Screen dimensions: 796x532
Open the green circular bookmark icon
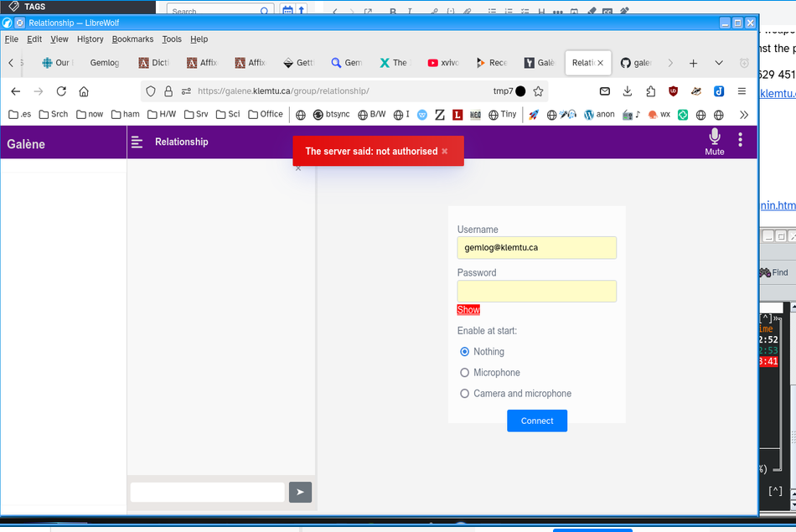(x=683, y=115)
